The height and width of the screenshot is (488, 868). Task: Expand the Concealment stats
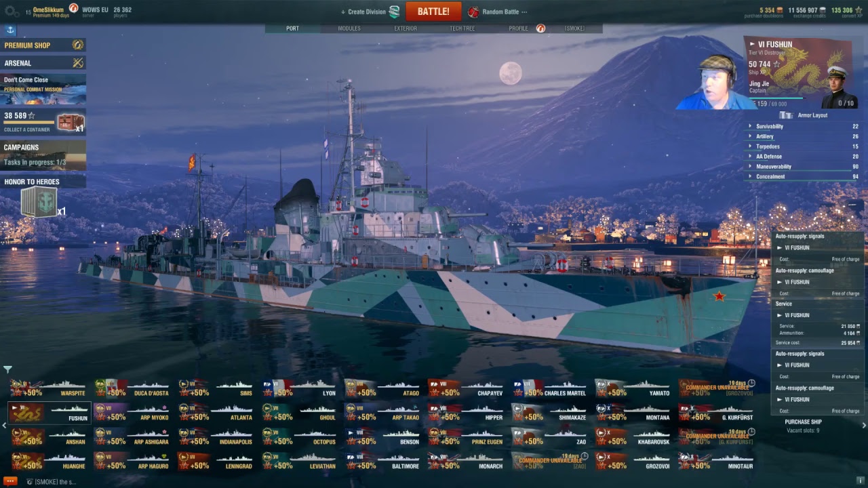(803, 176)
